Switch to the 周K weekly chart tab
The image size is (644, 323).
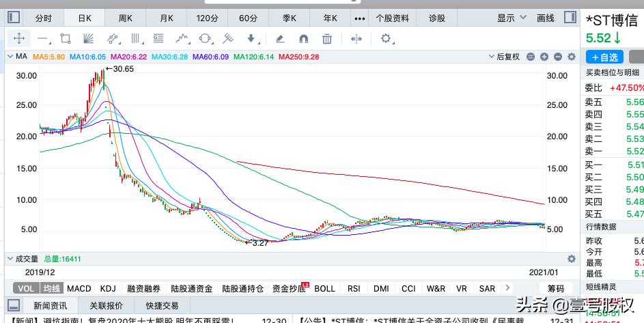[x=125, y=18]
